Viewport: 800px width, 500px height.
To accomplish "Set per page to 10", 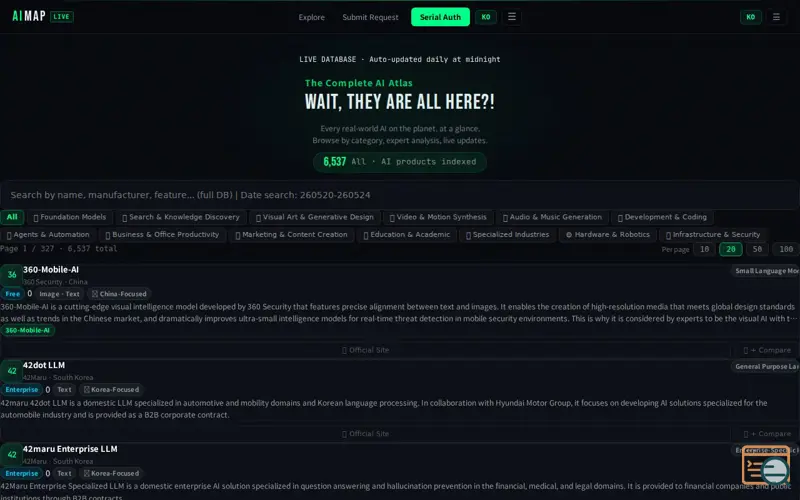I will 705,249.
